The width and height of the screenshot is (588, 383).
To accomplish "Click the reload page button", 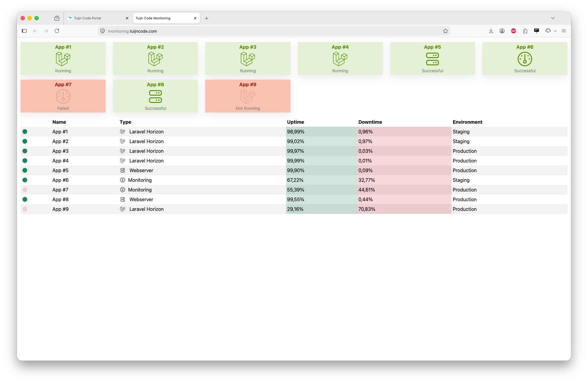I will click(57, 31).
